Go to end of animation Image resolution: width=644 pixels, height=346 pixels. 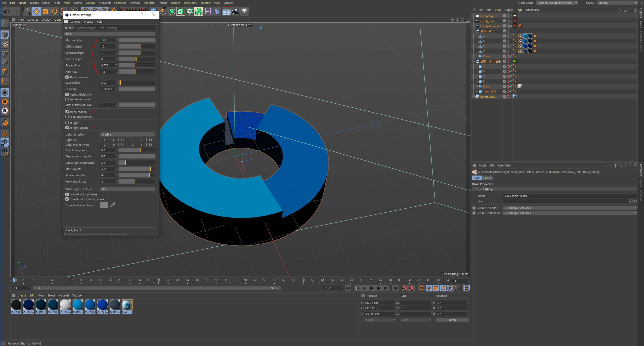(x=395, y=288)
